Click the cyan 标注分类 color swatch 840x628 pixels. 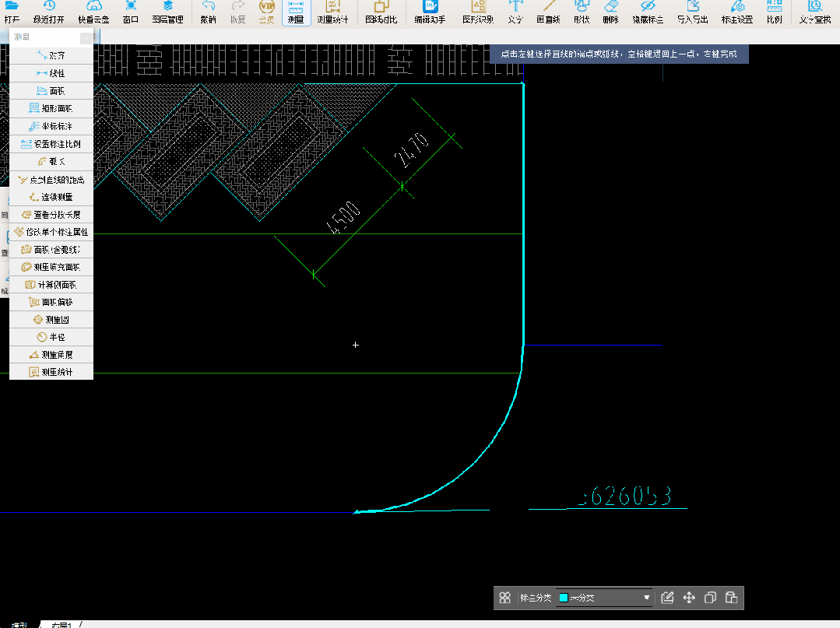coord(564,598)
